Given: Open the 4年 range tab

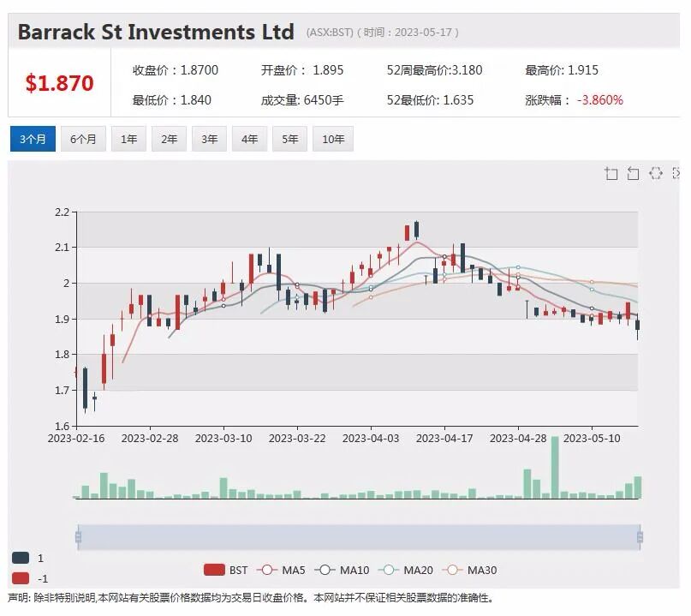Looking at the screenshot, I should point(249,139).
